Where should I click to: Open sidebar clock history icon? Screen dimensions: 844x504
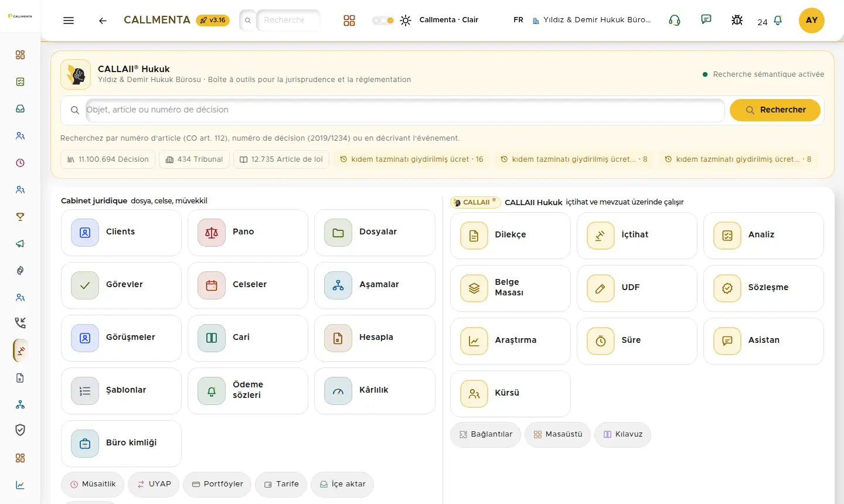pyautogui.click(x=21, y=163)
